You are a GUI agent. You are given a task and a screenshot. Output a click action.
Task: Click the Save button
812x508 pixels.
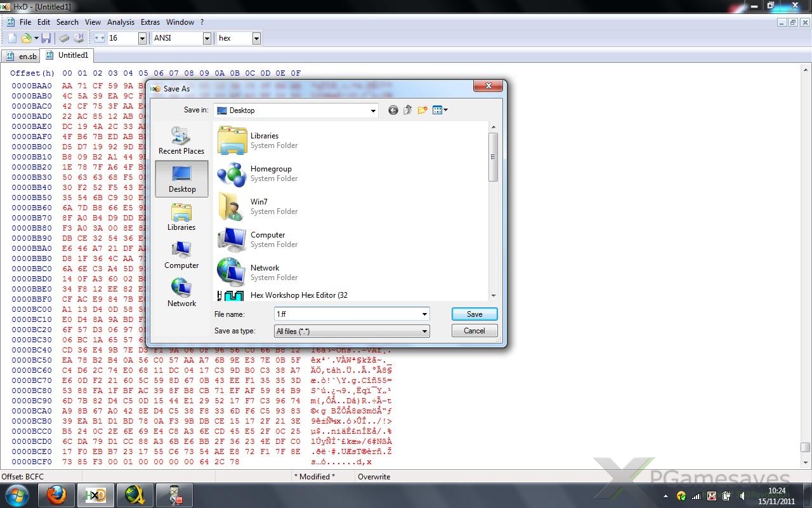[x=474, y=314]
